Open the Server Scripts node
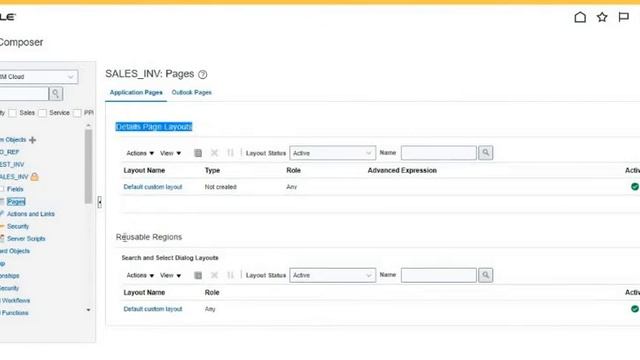Image resolution: width=640 pixels, height=360 pixels. pyautogui.click(x=26, y=239)
